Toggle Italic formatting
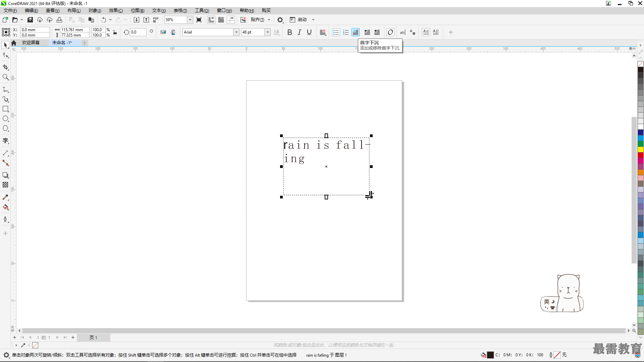 [x=300, y=32]
